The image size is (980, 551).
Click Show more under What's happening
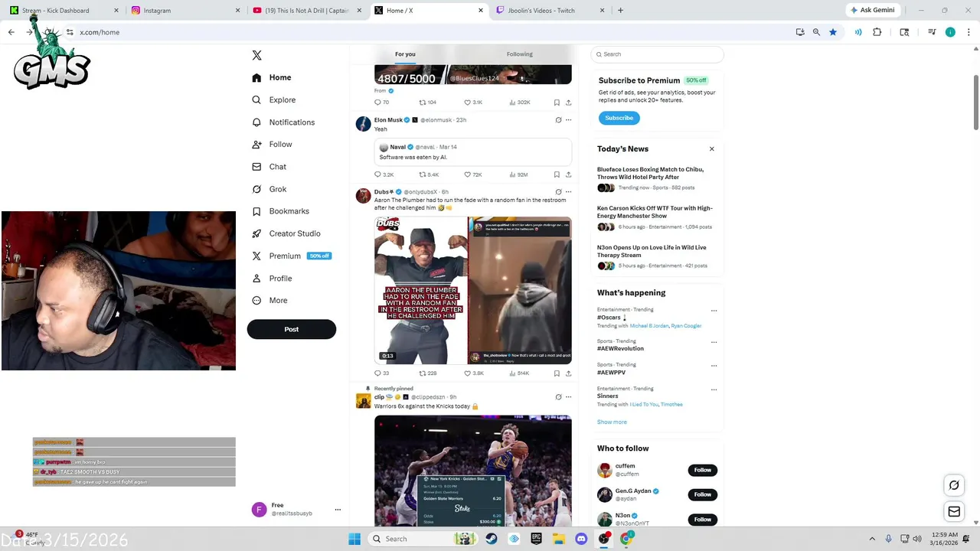(612, 422)
